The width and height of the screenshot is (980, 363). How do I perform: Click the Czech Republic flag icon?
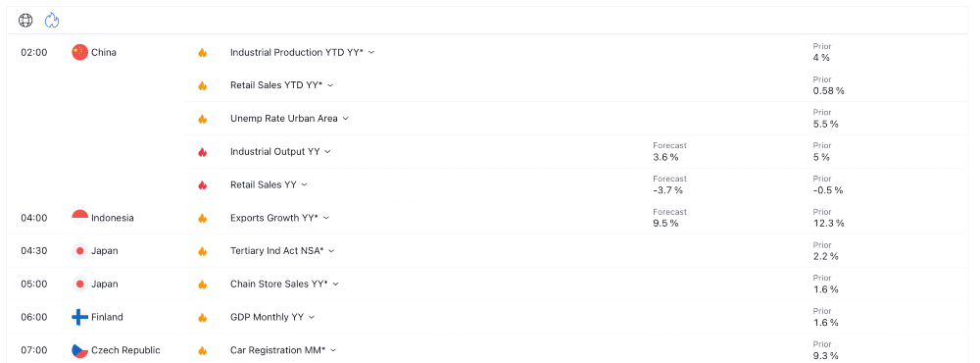(x=80, y=350)
